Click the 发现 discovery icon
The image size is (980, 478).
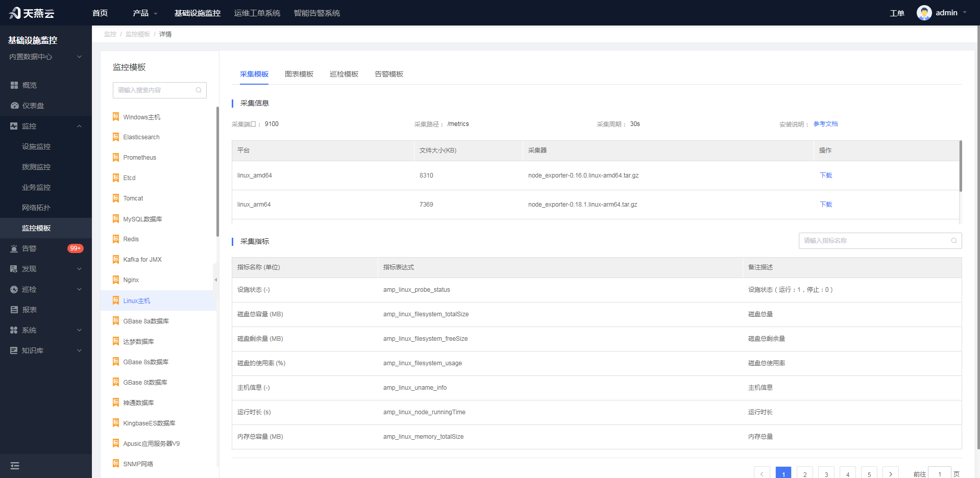click(14, 269)
